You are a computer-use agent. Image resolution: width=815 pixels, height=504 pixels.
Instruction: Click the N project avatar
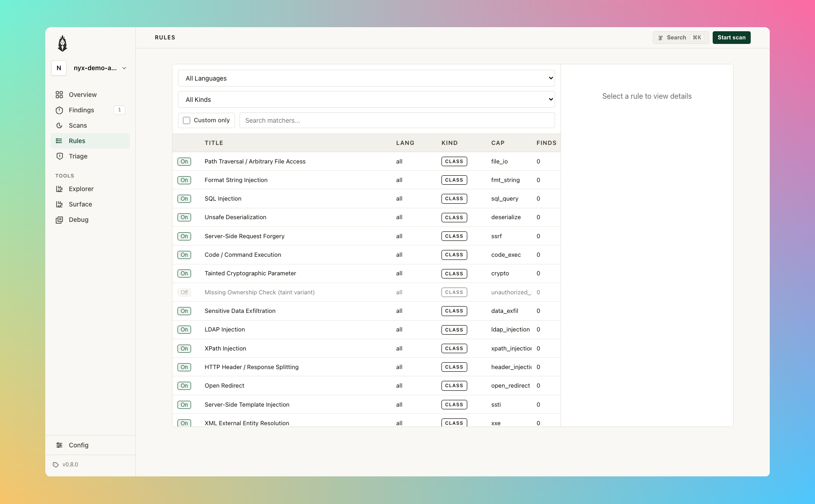[59, 68]
